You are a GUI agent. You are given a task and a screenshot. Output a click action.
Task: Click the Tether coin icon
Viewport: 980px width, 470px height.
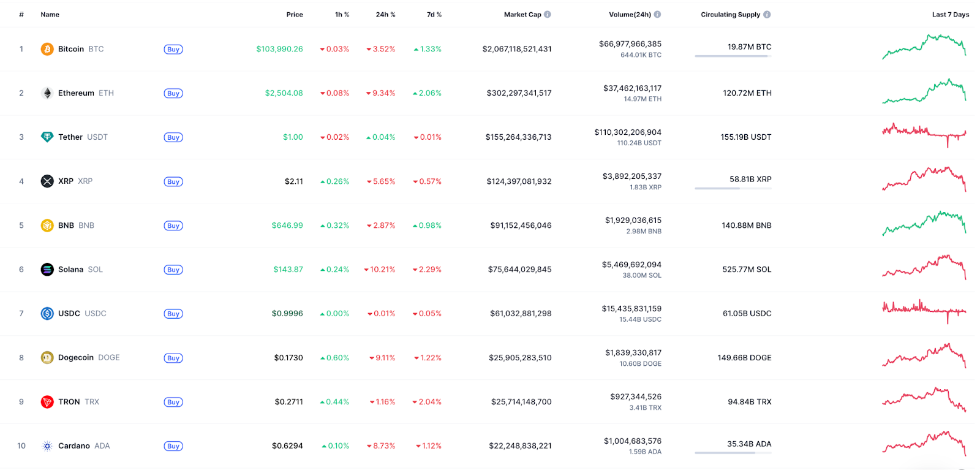47,137
